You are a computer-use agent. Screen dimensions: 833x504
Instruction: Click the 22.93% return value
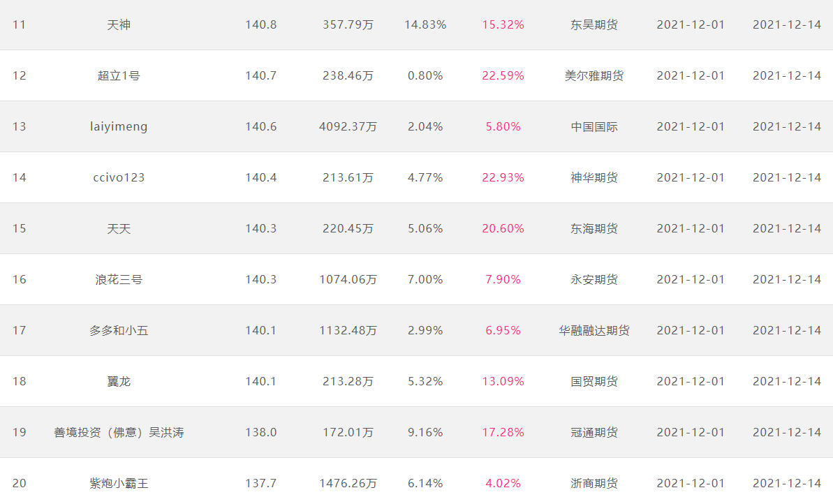tap(503, 178)
